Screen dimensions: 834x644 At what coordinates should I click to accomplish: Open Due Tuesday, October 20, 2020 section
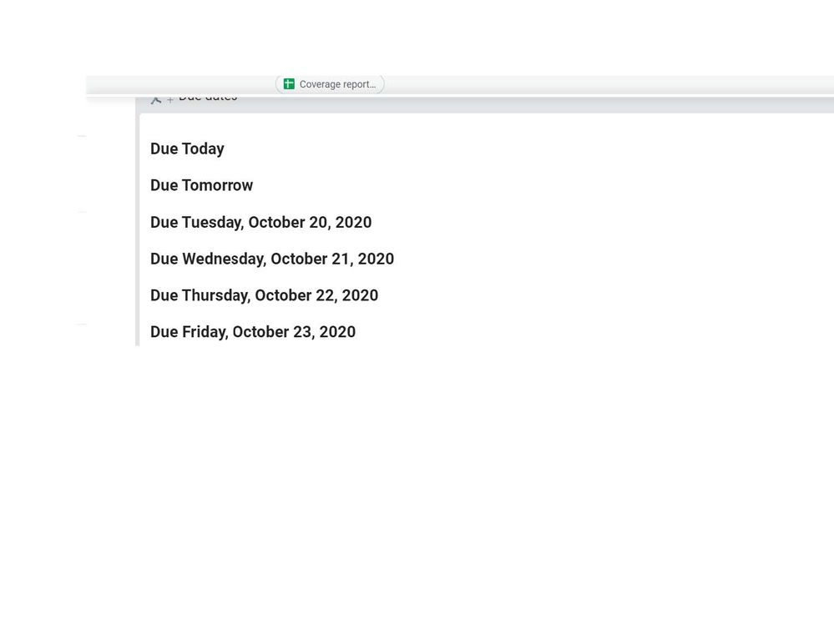point(260,222)
